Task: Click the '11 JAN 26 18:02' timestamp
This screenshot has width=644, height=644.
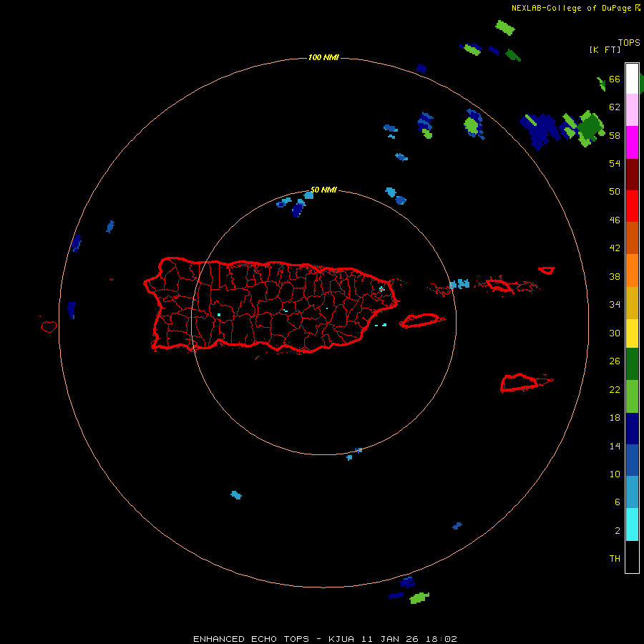Action: coord(409,639)
